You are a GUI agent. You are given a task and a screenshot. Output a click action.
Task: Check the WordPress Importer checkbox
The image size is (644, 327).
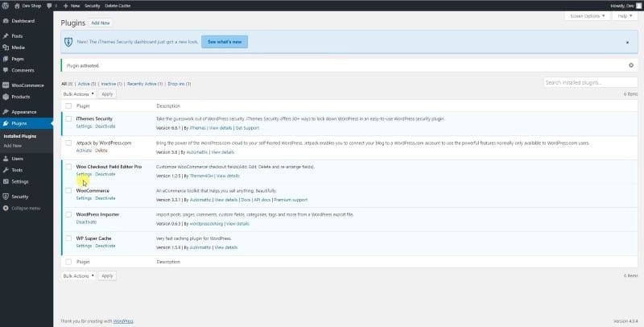pyautogui.click(x=68, y=214)
